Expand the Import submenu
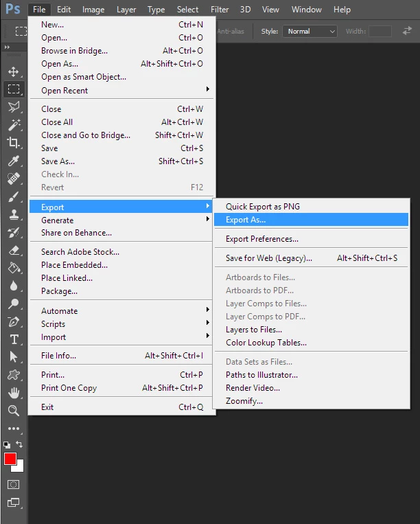This screenshot has height=524, width=420. [121, 337]
